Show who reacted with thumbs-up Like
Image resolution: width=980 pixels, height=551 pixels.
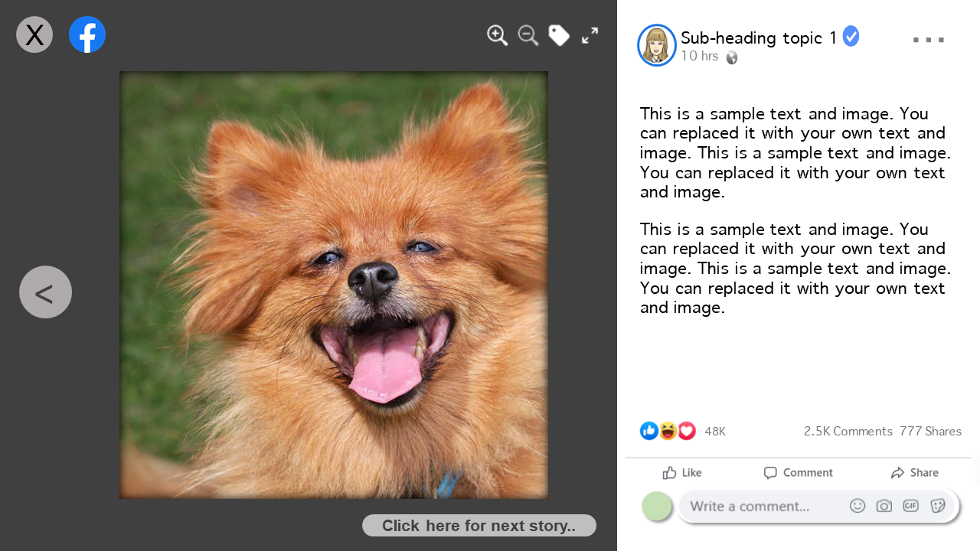[x=649, y=431]
